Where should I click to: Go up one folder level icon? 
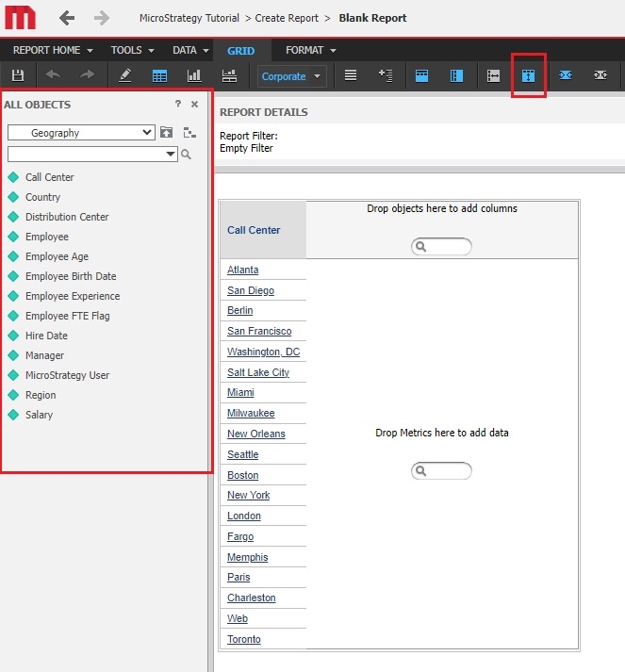tap(167, 133)
